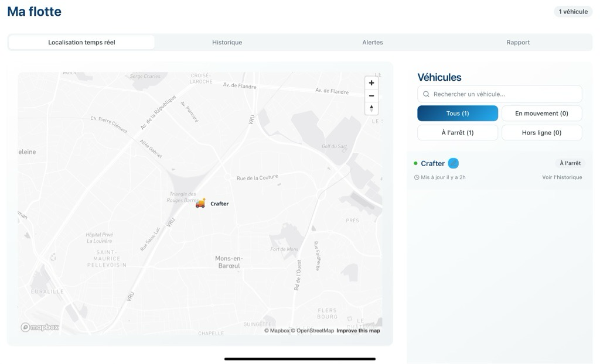Image resolution: width=600 pixels, height=364 pixels.
Task: Zoom out on the map
Action: (x=371, y=95)
